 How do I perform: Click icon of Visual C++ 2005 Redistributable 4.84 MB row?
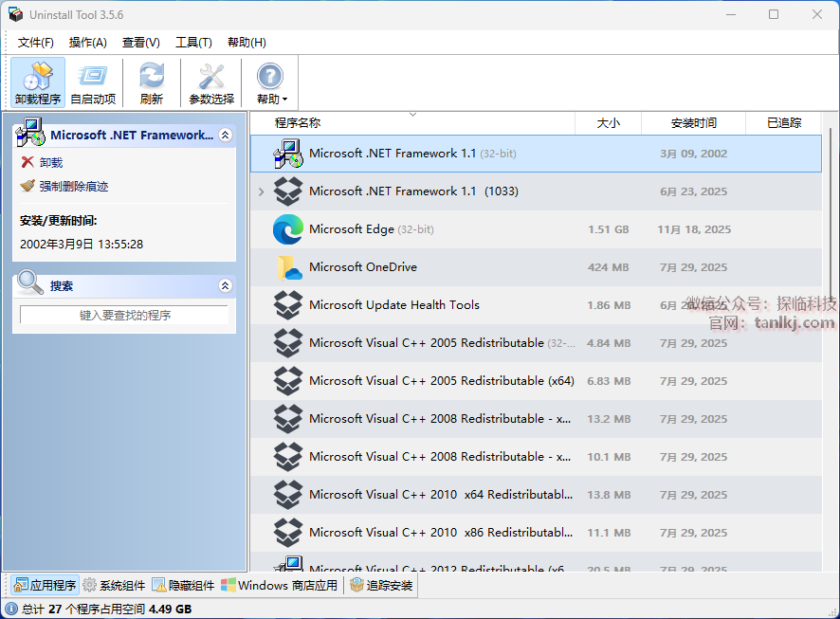point(288,343)
